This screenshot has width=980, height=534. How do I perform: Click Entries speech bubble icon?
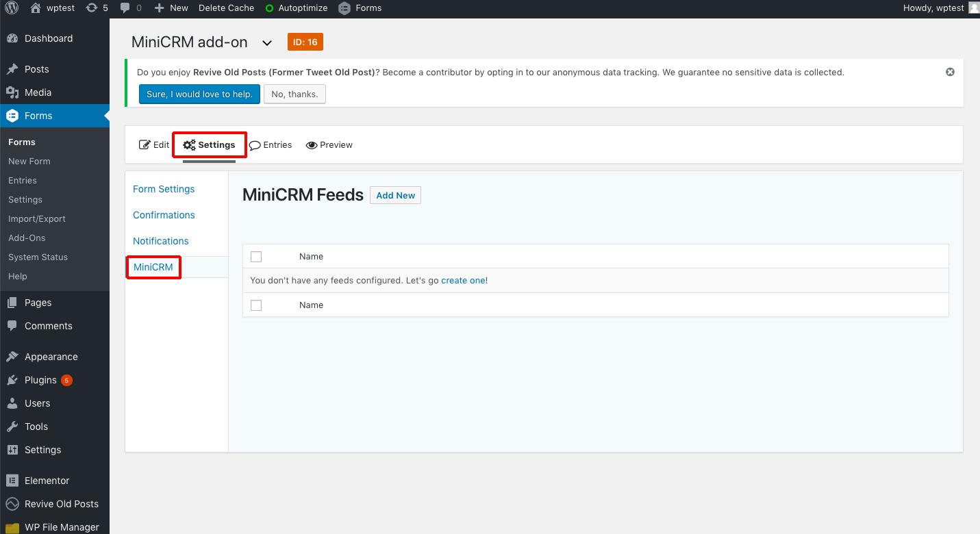[255, 145]
